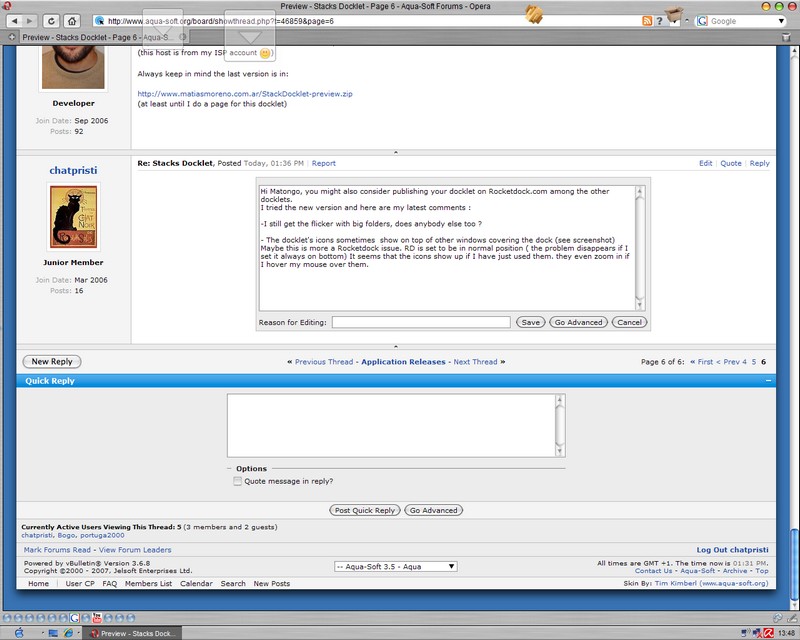Log Out chatpristi
This screenshot has height=640, width=800.
pyautogui.click(x=732, y=550)
